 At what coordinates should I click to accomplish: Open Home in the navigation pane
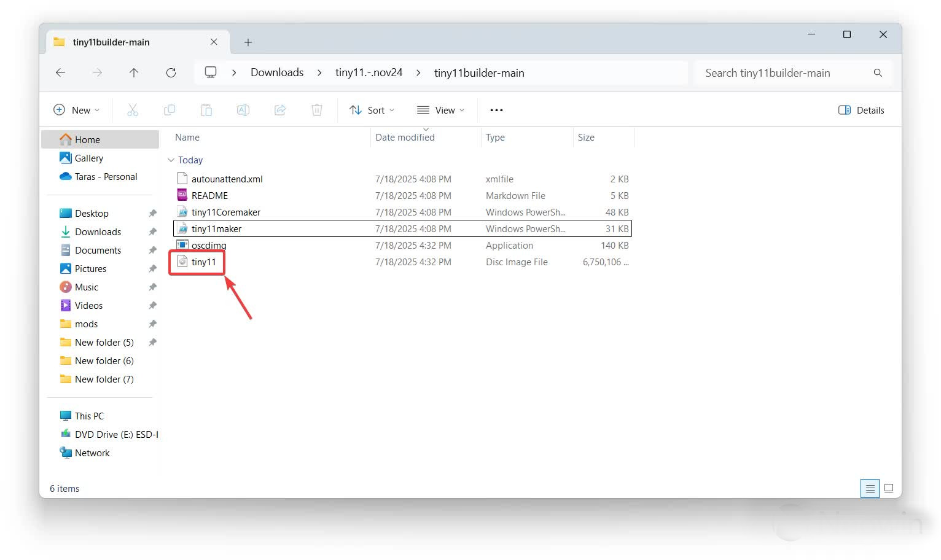tap(100, 139)
